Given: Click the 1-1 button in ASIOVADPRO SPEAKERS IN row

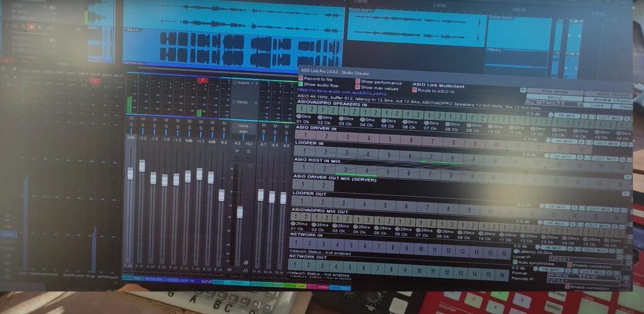Looking at the screenshot, I should click(x=591, y=117).
